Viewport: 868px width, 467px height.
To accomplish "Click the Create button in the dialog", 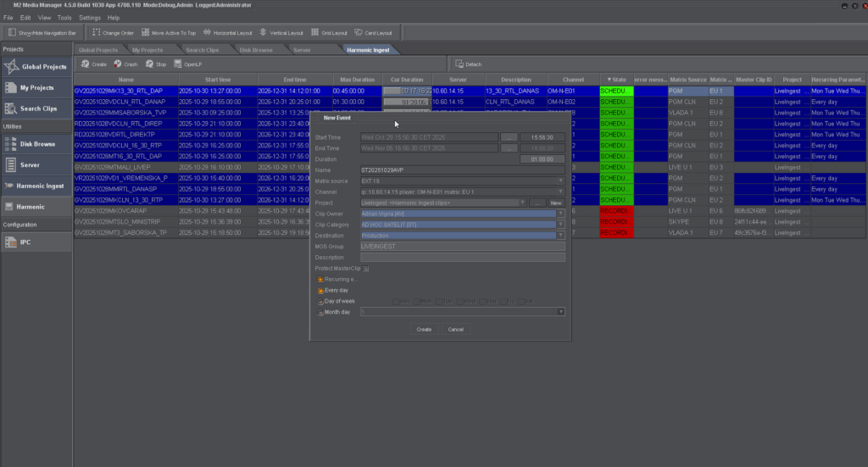I will 424,329.
